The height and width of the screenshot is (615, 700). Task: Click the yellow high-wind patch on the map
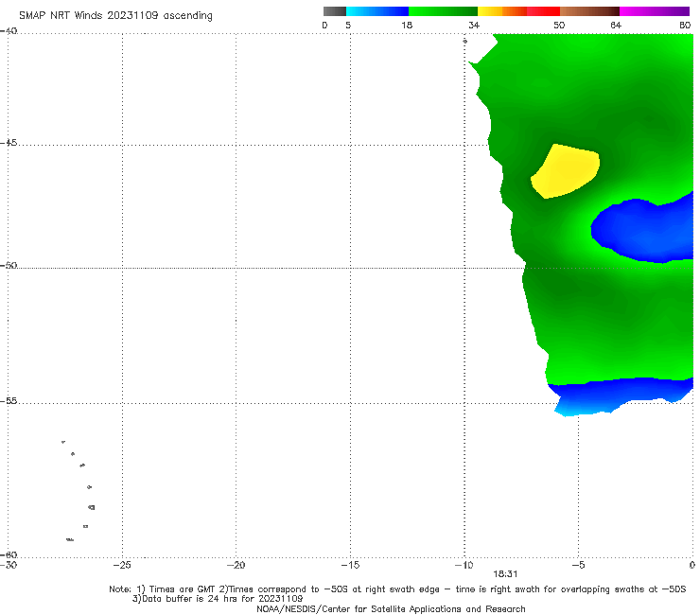point(566,171)
